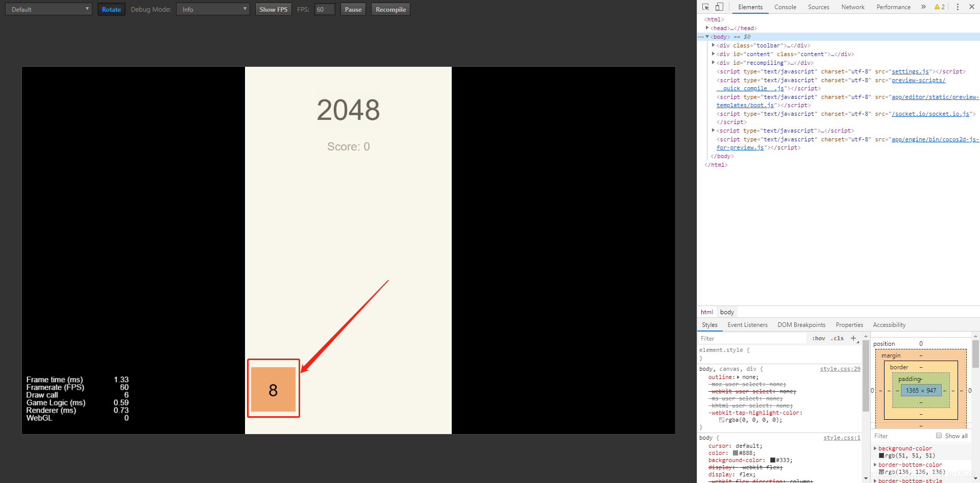The width and height of the screenshot is (980, 483).
Task: Click the FPS value input field
Action: (x=325, y=9)
